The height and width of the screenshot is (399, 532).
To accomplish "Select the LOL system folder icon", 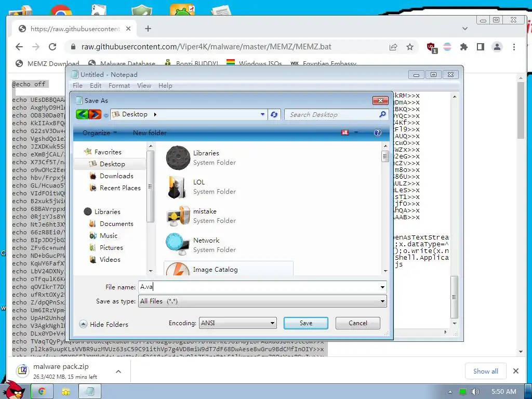I will coord(178,187).
